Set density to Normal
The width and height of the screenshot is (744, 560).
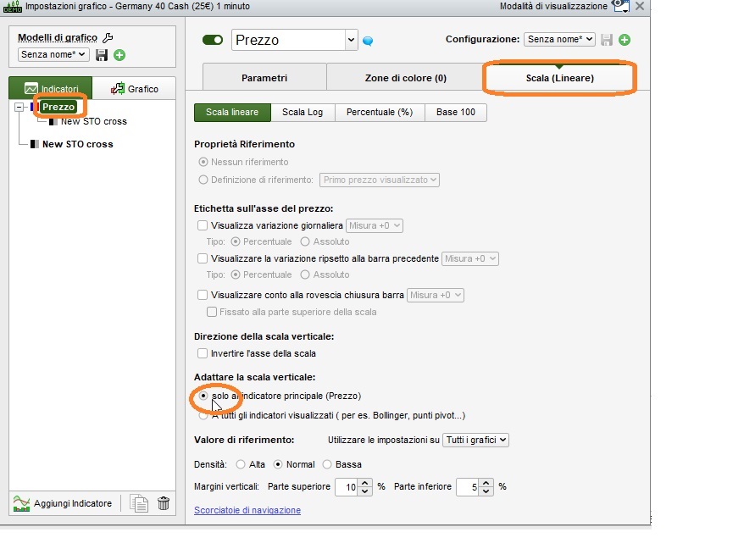coord(278,464)
